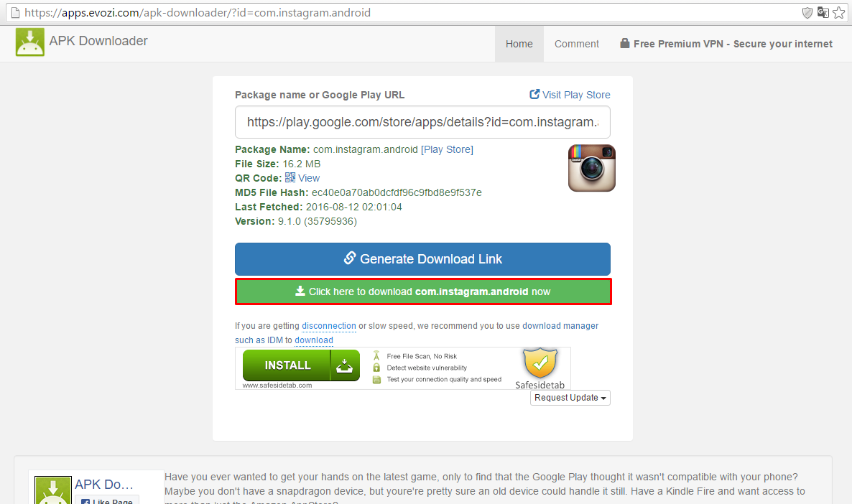Click the browser address bar URL
Screen dimensions: 852x504
pyautogui.click(x=198, y=12)
